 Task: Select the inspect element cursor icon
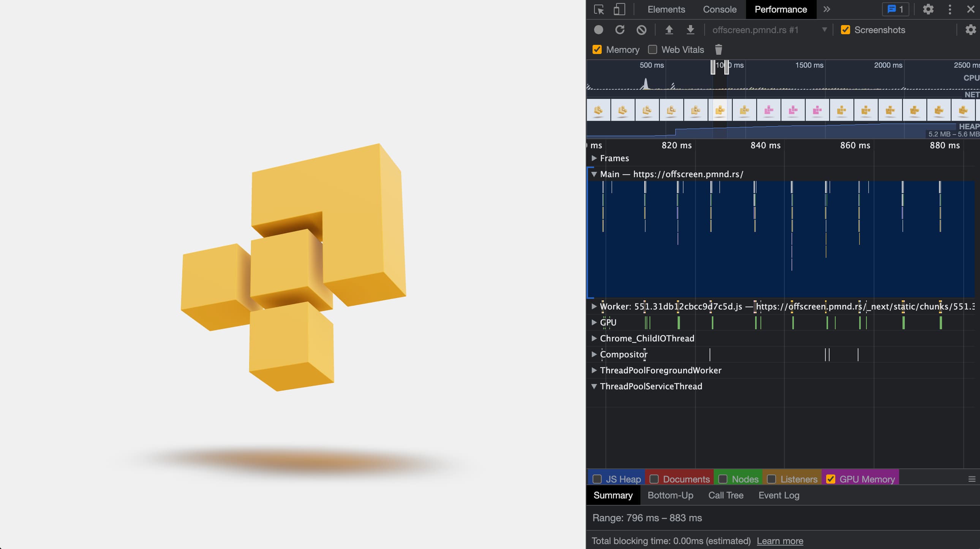[x=599, y=10]
